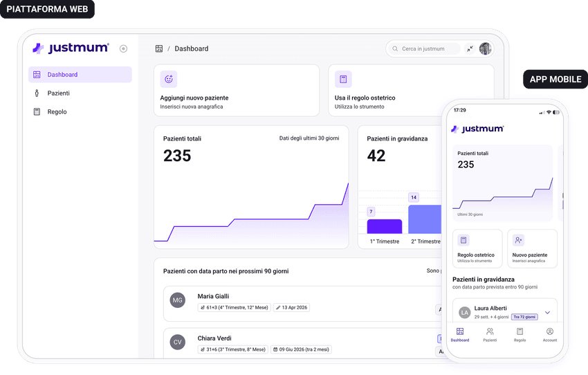
Task: Click the '31+6 (3° Trimestre, 8° Mese)' tag
Action: tap(233, 349)
